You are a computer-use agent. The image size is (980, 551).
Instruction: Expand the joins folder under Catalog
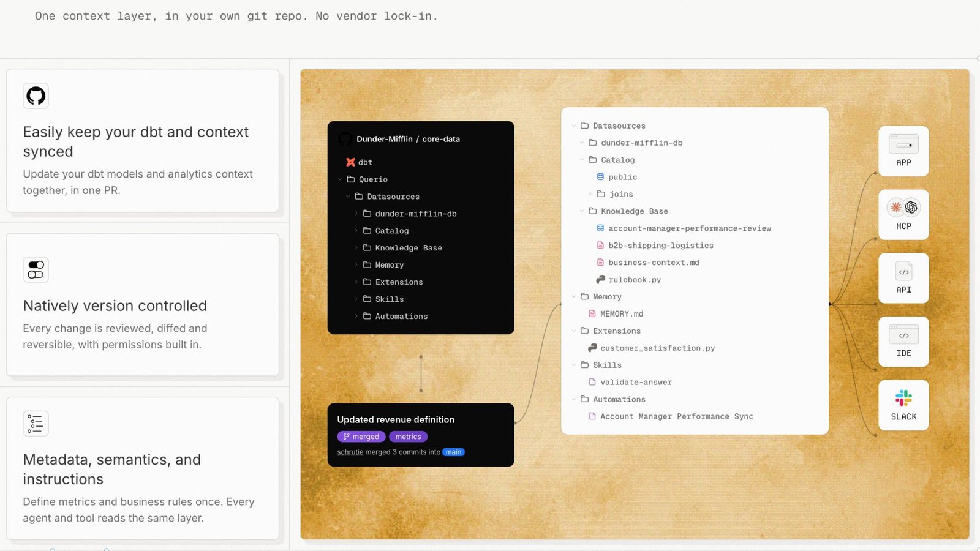[590, 194]
